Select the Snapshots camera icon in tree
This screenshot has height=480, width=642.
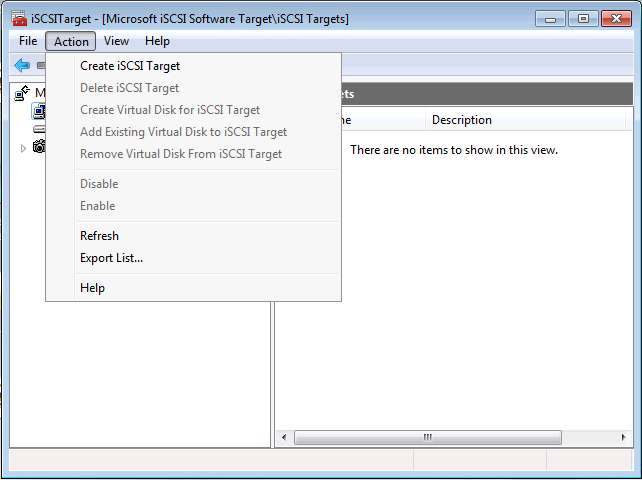tap(39, 146)
